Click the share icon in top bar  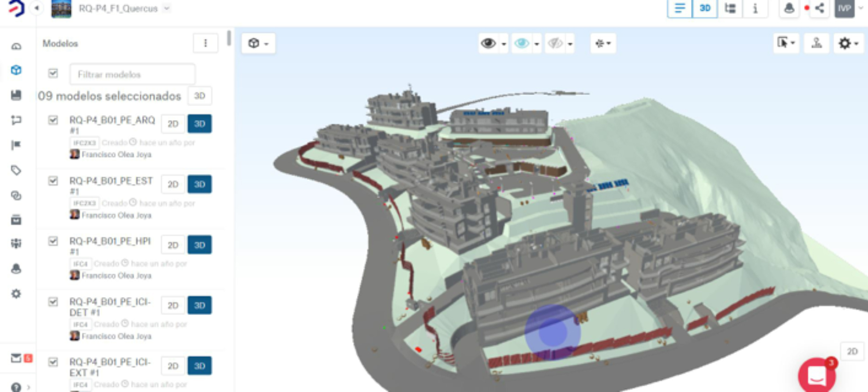pyautogui.click(x=819, y=8)
